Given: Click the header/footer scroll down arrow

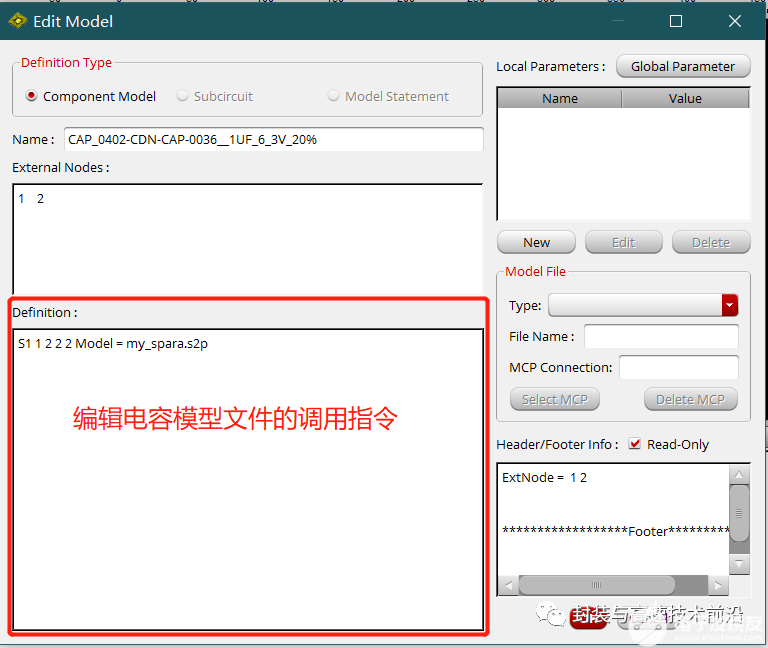Looking at the screenshot, I should point(739,564).
